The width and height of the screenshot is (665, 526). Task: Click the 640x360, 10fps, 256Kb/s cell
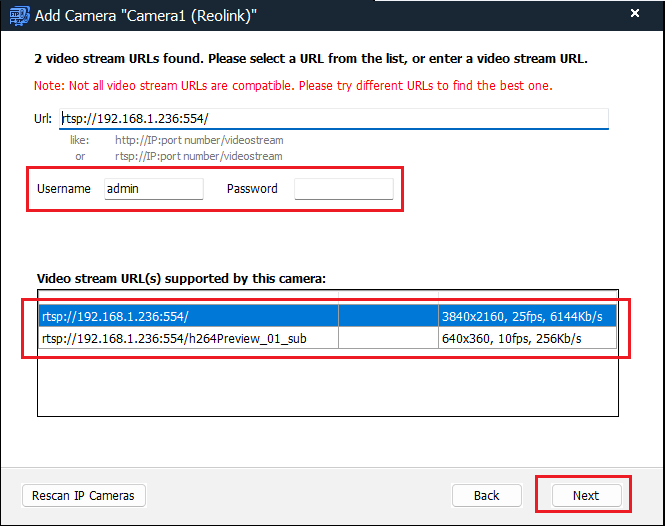527,338
